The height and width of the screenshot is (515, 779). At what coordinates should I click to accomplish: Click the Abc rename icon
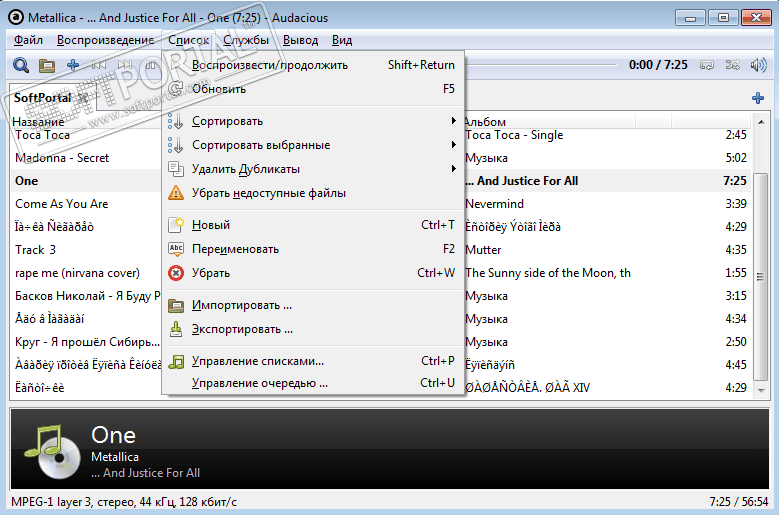pyautogui.click(x=176, y=249)
